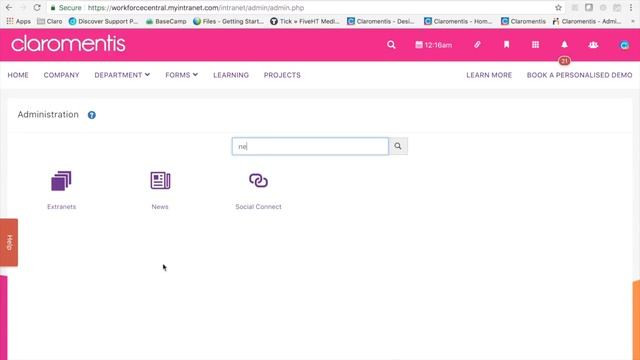Open the applications grid icon

pos(536,44)
